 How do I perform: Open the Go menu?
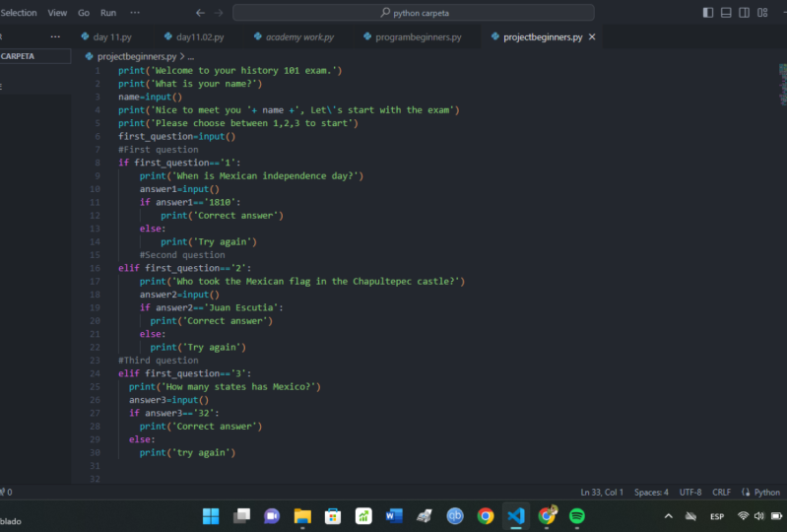coord(84,13)
